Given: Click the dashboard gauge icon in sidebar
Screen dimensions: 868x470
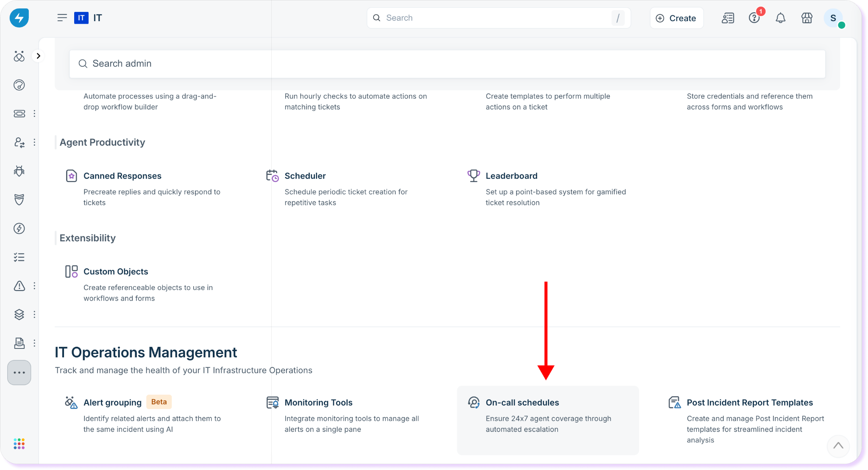Looking at the screenshot, I should click(x=19, y=85).
